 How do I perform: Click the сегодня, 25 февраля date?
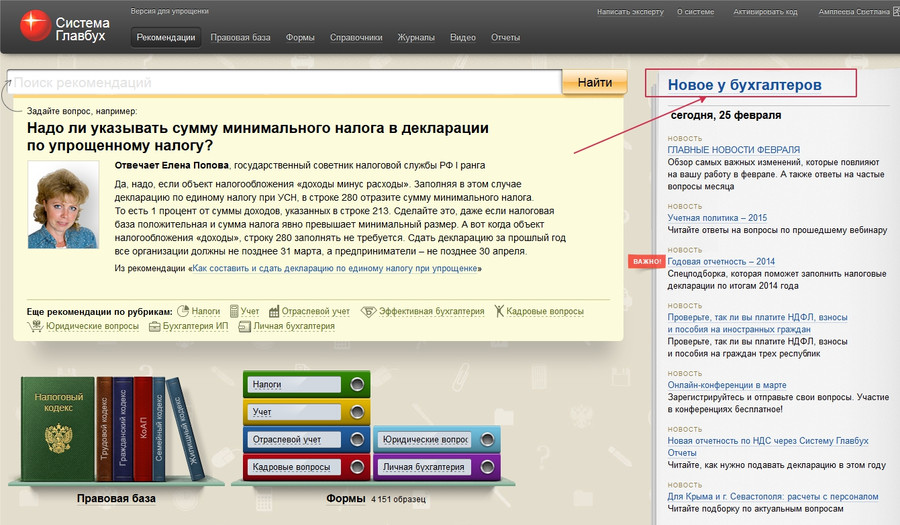[726, 115]
